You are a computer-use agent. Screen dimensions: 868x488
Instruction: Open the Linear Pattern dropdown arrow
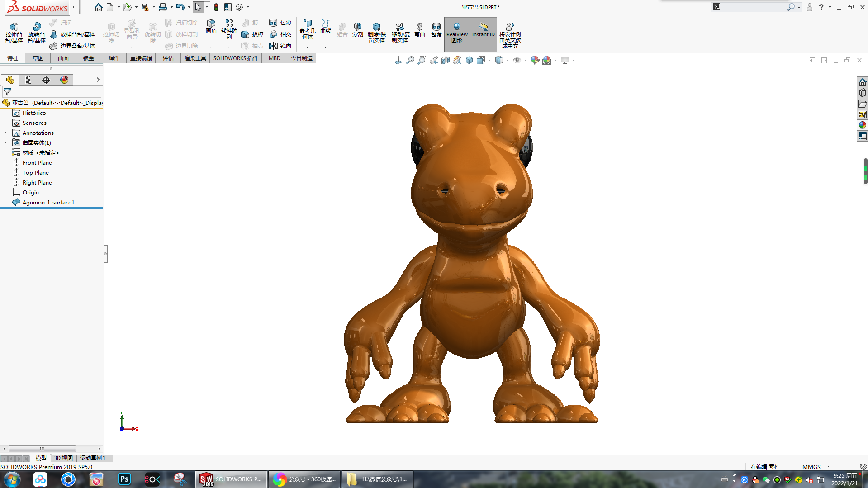point(229,47)
